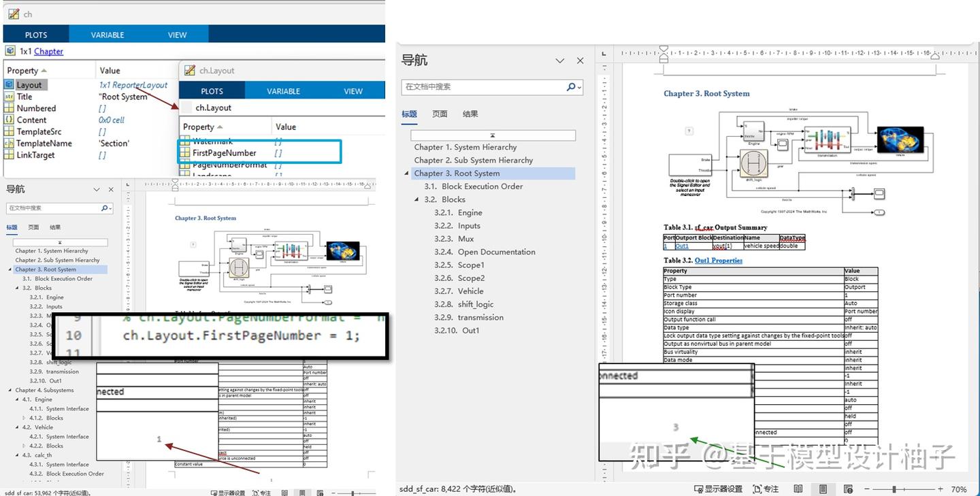Click the PageNumberFormat property icon
Screen dimensions: 980x496
185,165
